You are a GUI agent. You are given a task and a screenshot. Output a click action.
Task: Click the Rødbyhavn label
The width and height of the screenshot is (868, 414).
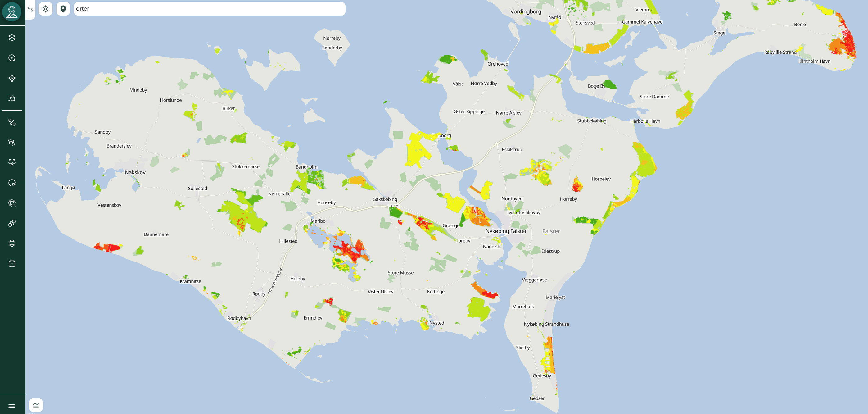point(239,318)
